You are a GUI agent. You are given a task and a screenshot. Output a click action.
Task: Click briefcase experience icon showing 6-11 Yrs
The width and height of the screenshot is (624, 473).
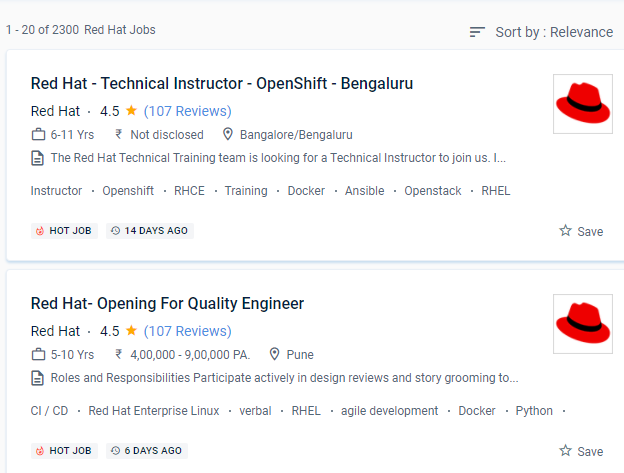click(x=39, y=134)
